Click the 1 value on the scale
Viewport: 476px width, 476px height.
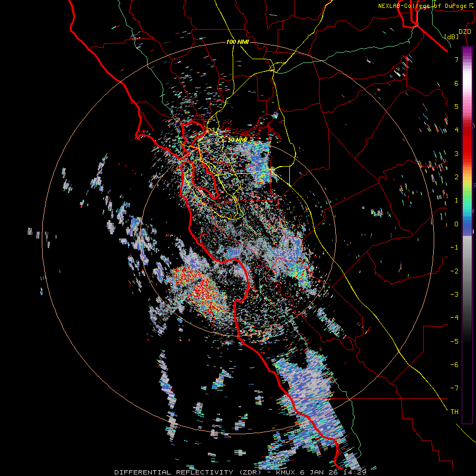(x=456, y=200)
